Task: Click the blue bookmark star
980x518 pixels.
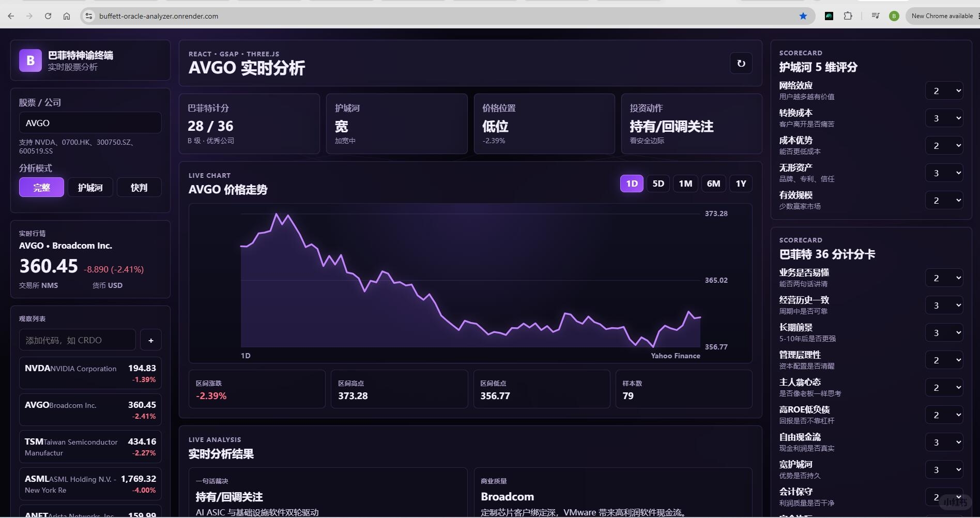Action: click(803, 16)
